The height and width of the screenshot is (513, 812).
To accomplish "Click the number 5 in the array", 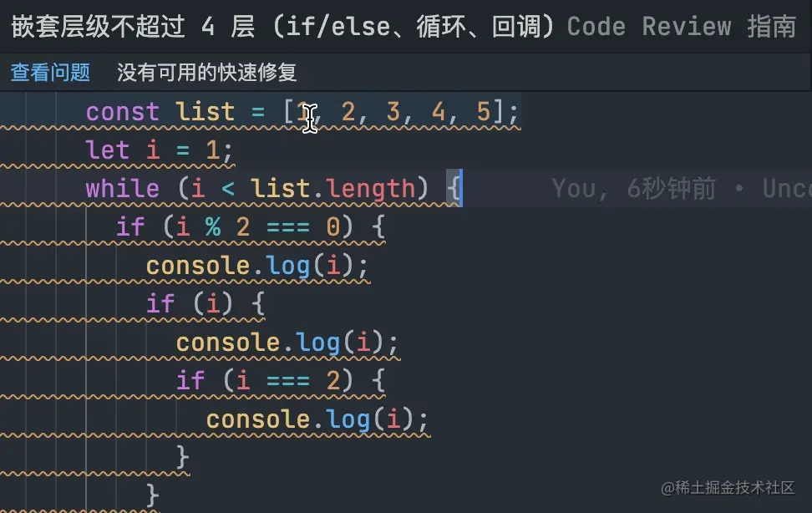I will (484, 112).
